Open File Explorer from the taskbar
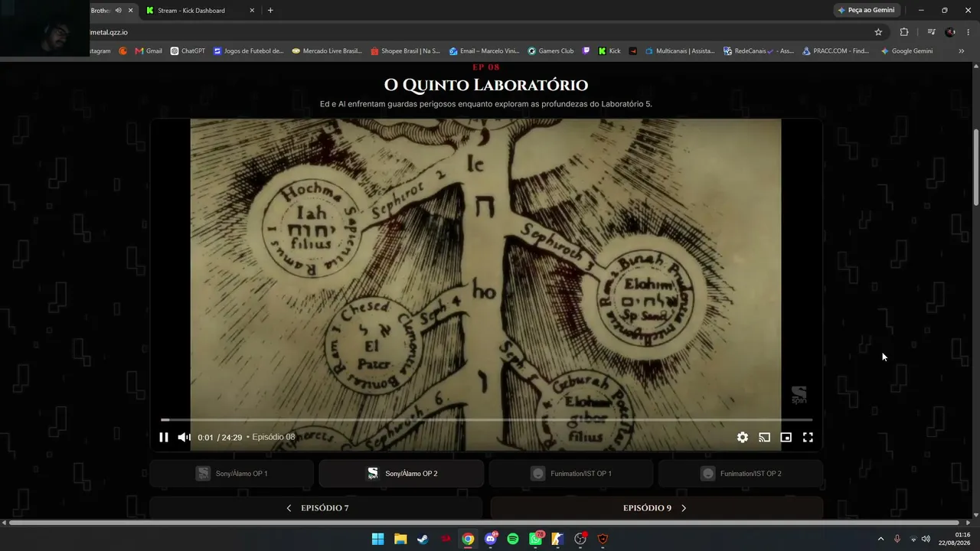Image resolution: width=980 pixels, height=551 pixels. [400, 539]
